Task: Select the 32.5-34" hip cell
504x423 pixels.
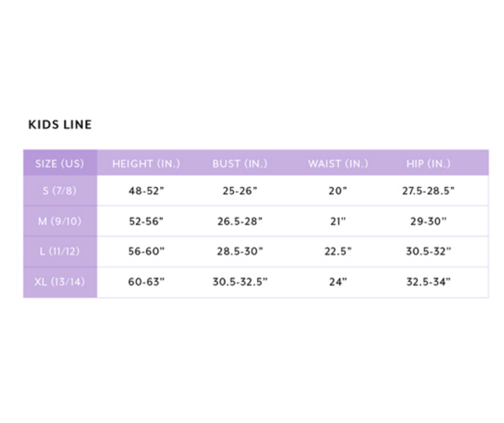Action: (x=428, y=282)
